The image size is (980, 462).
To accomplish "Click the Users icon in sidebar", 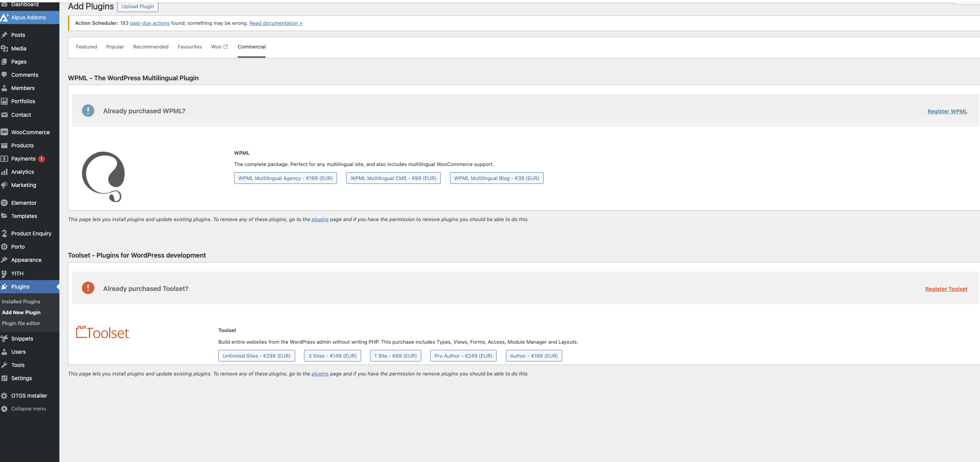I will pyautogui.click(x=5, y=352).
